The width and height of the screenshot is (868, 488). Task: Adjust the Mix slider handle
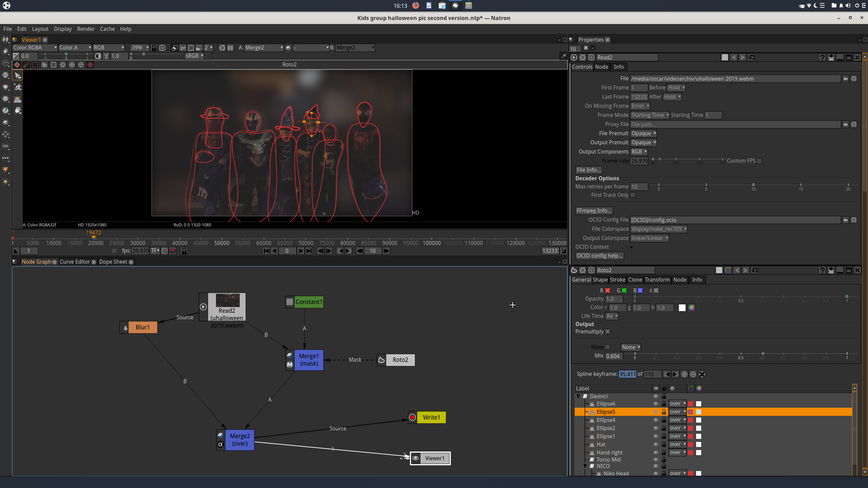763,354
